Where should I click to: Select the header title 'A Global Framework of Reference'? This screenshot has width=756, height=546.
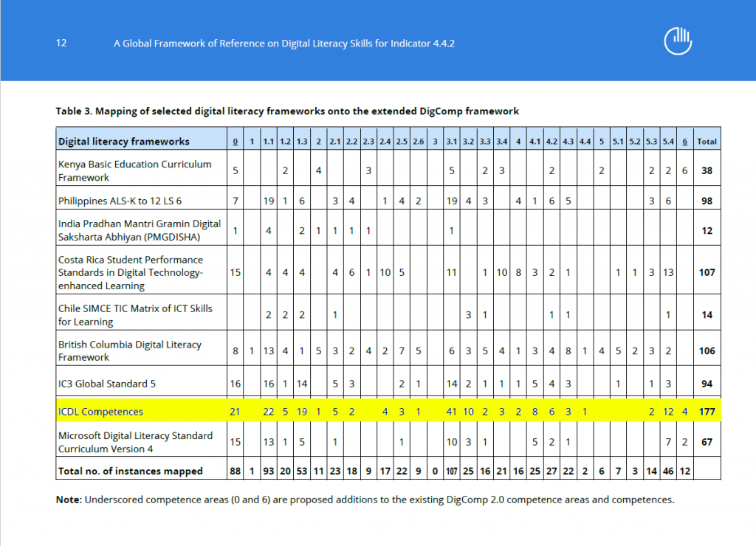tap(284, 44)
